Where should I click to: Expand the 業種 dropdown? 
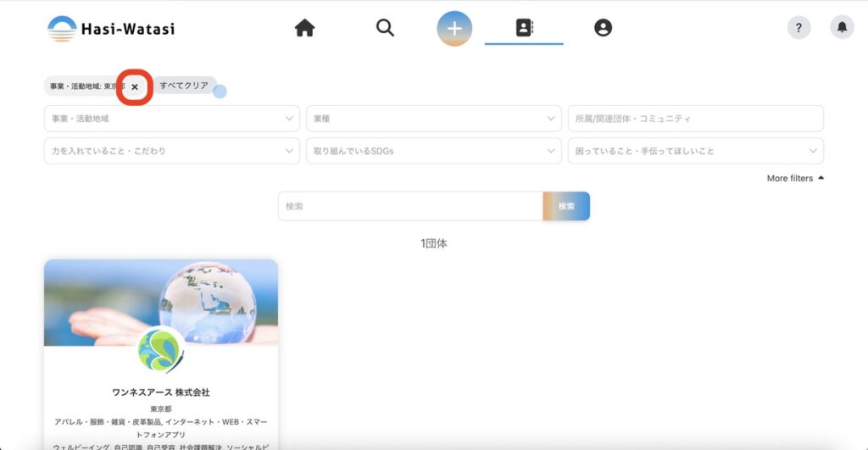pos(433,119)
